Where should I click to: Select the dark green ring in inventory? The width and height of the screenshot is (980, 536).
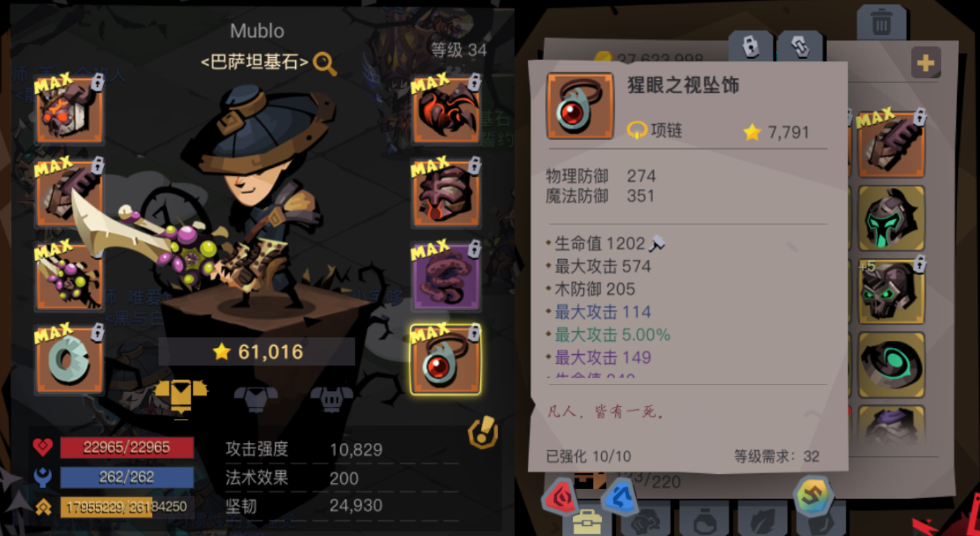pyautogui.click(x=891, y=364)
